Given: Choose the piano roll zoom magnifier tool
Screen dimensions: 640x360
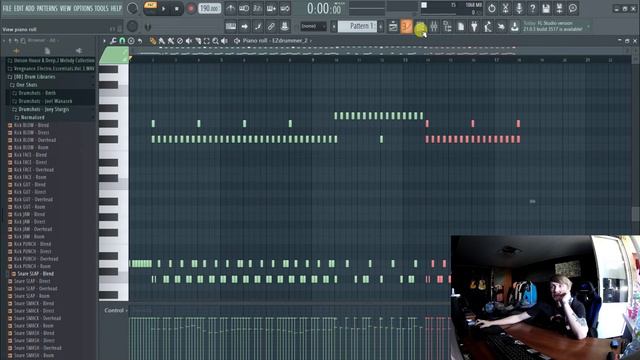Looking at the screenshot, I should click(x=216, y=41).
